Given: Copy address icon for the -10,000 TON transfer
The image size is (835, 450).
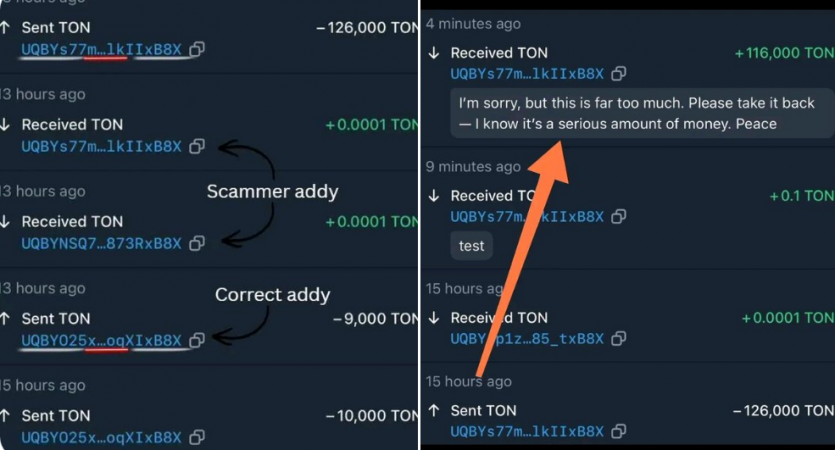Looking at the screenshot, I should tap(197, 437).
